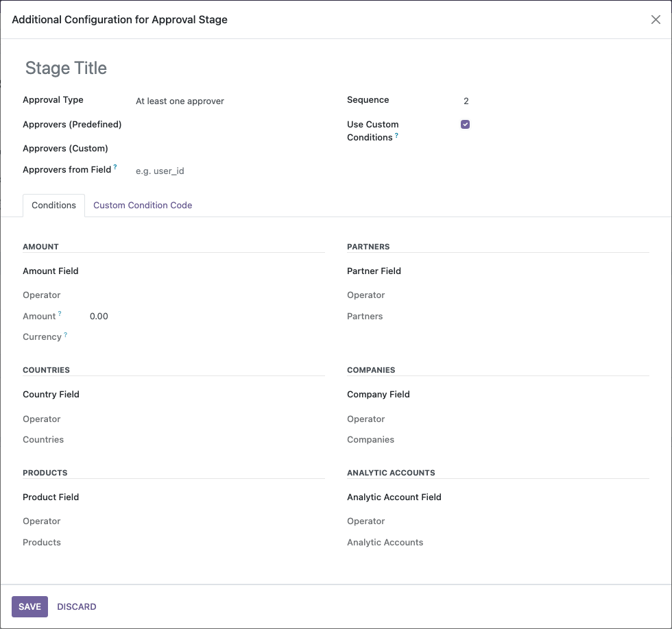The width and height of the screenshot is (672, 629).
Task: Click the Discard button
Action: click(77, 607)
